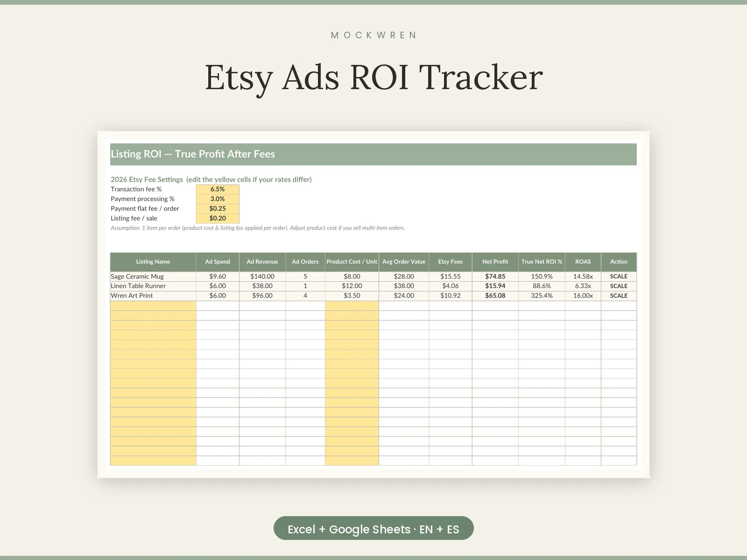Click the Listing ROI — True Profit After Fees banner
Viewport: 747px width, 560px height.
pyautogui.click(x=373, y=154)
